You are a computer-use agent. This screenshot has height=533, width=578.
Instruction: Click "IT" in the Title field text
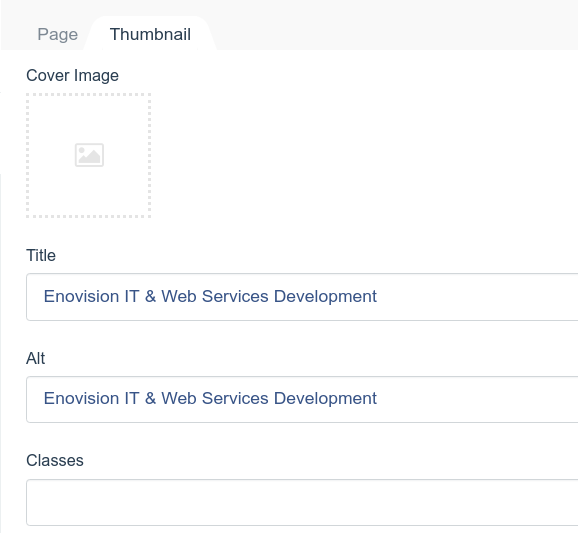point(132,296)
